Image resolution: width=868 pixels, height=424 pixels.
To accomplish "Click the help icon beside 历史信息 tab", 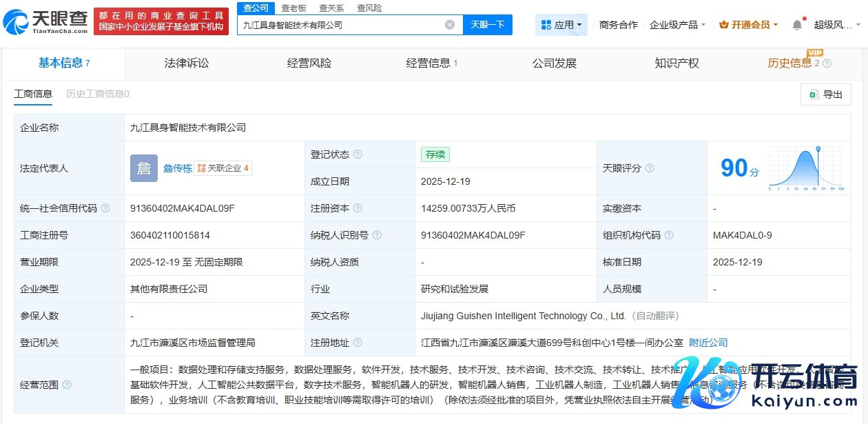I will tap(827, 63).
